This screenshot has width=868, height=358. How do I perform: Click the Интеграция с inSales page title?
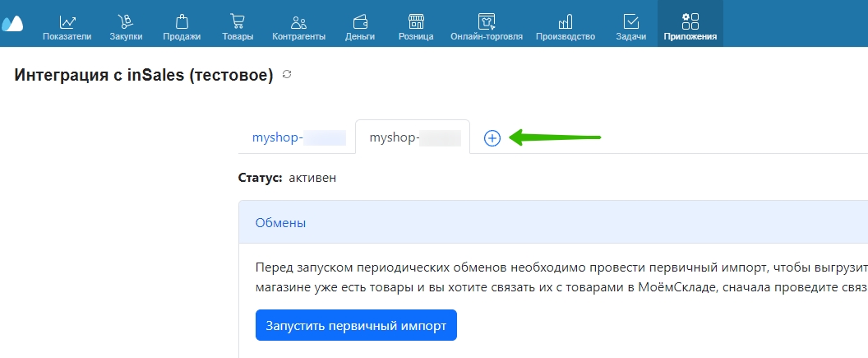tap(144, 75)
